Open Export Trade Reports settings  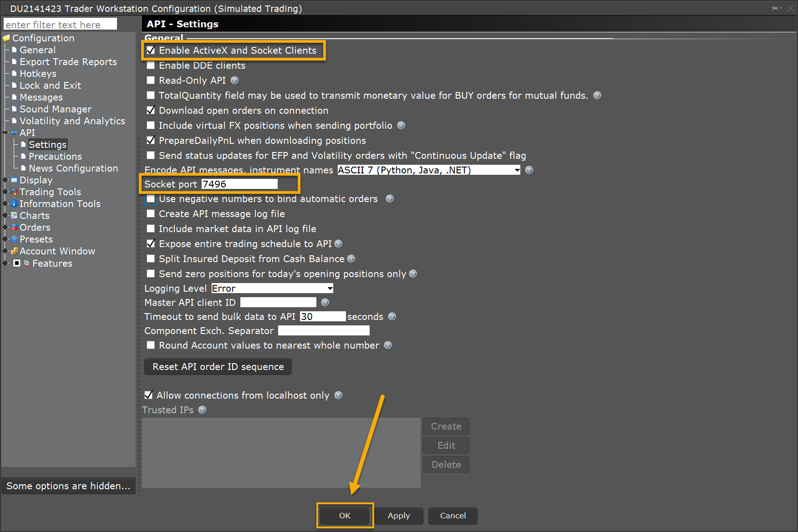68,61
